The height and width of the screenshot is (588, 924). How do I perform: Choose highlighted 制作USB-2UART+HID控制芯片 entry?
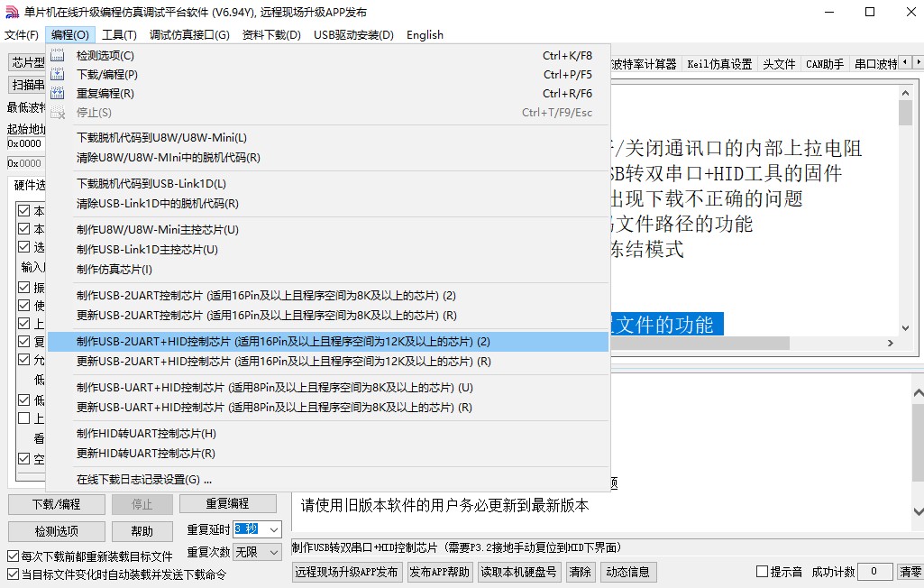[327, 342]
